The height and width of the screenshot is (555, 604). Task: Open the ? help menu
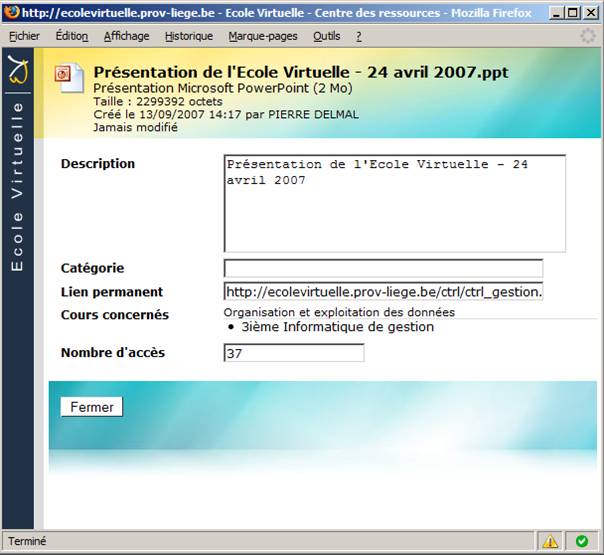tap(359, 36)
